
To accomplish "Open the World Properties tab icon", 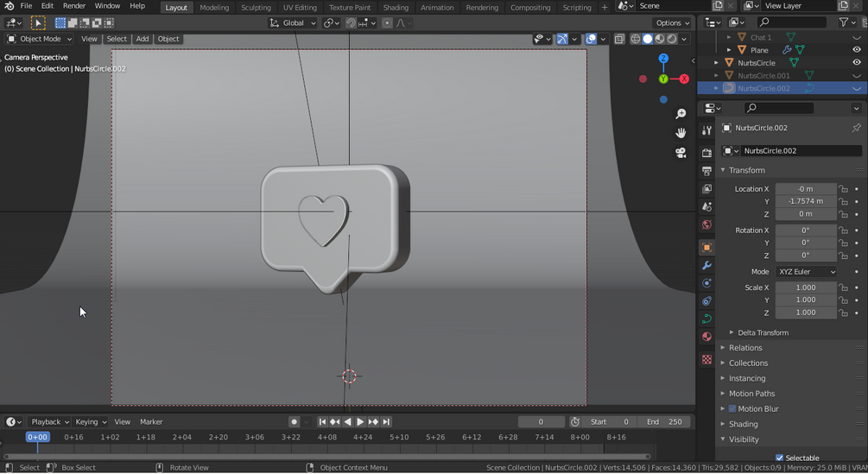I will (x=706, y=224).
